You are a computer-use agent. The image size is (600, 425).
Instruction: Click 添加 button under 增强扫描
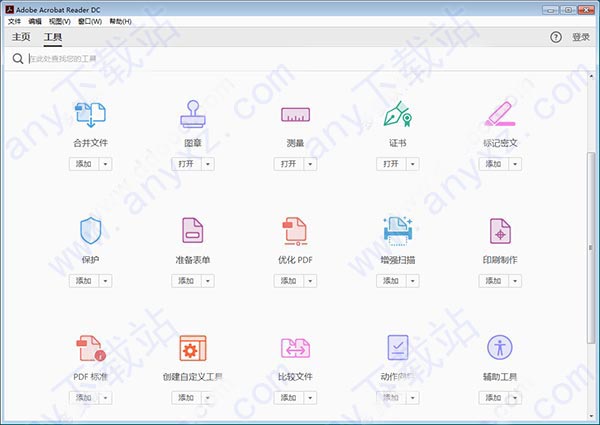tap(391, 281)
